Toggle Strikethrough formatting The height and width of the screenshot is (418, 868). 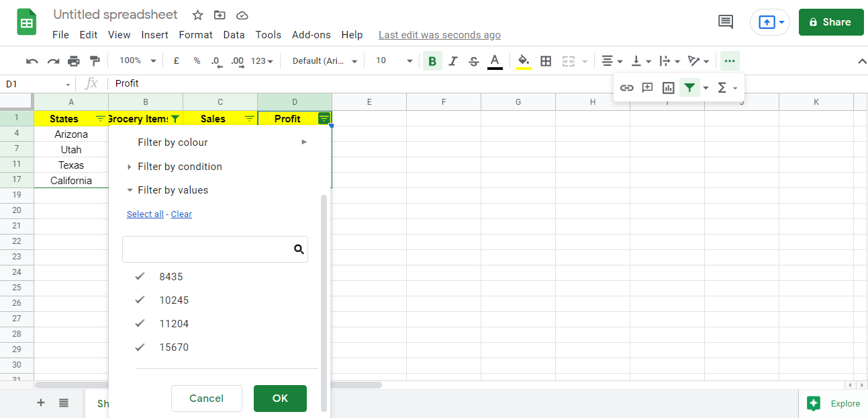tap(474, 61)
